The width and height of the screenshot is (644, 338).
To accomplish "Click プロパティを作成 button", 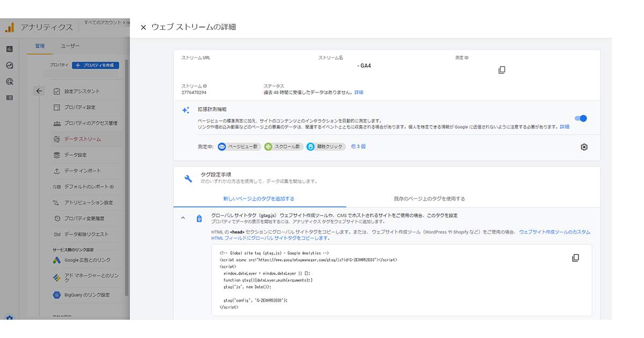I will (x=95, y=65).
